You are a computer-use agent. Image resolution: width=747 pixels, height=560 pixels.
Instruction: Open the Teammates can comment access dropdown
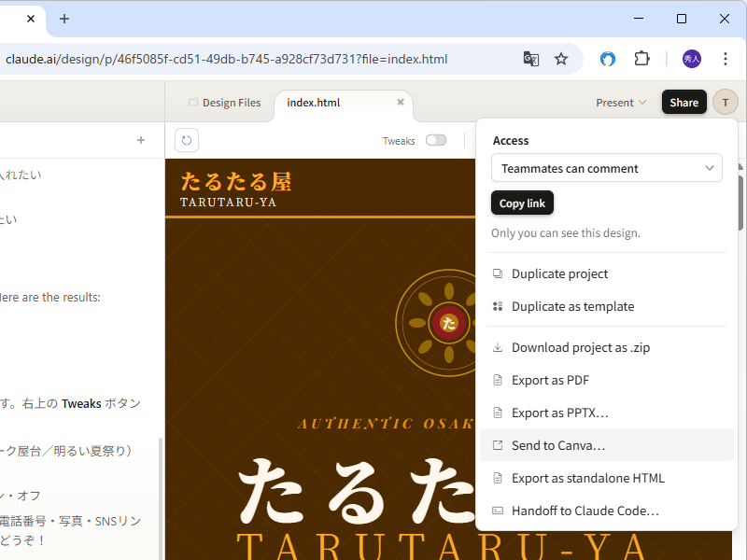[x=606, y=167]
